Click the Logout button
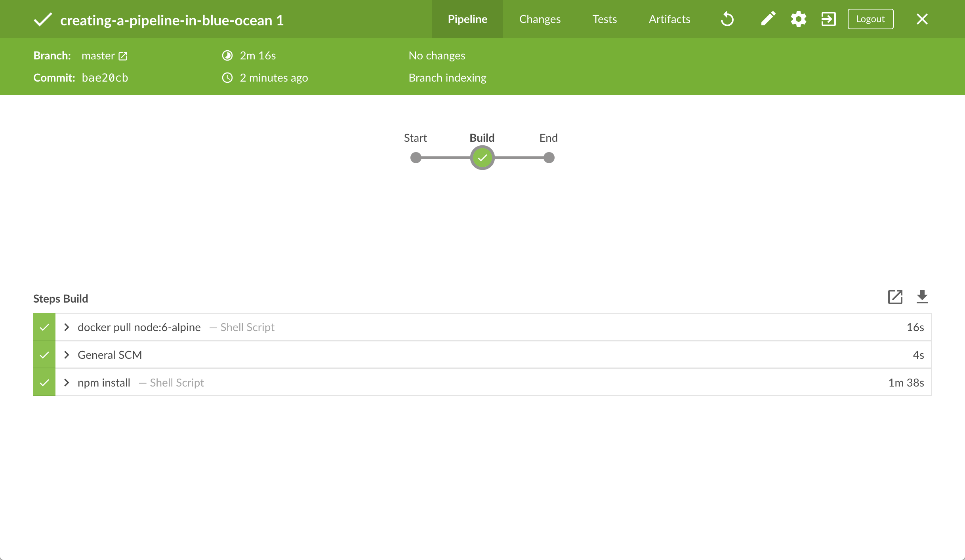The width and height of the screenshot is (965, 560). 870,19
